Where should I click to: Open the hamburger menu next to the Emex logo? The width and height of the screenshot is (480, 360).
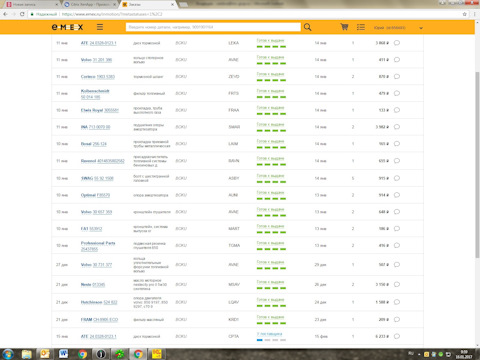tap(100, 27)
